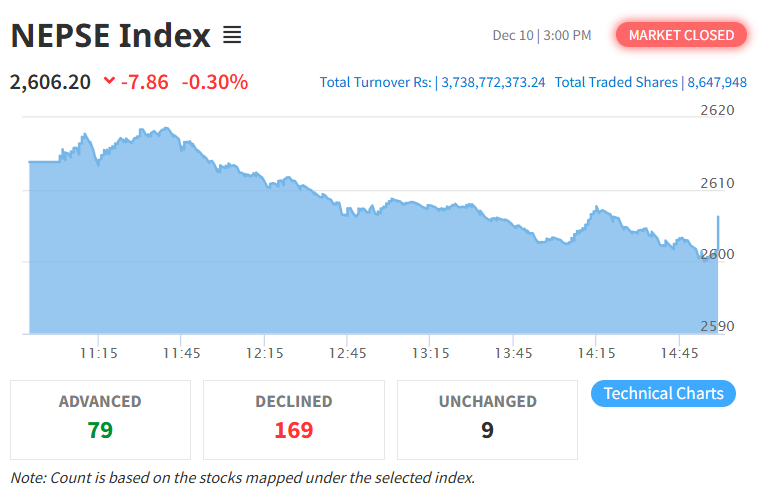Click the Total Turnover Rs value

coord(492,82)
